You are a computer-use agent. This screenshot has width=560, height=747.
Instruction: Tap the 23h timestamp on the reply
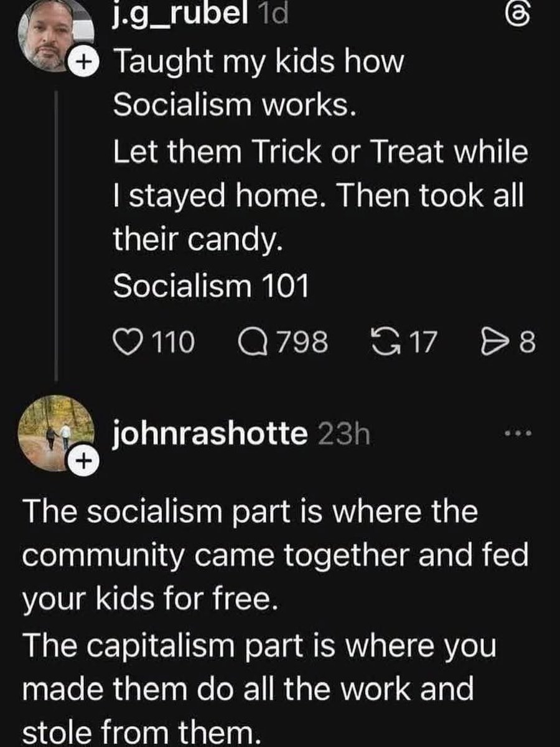[343, 435]
